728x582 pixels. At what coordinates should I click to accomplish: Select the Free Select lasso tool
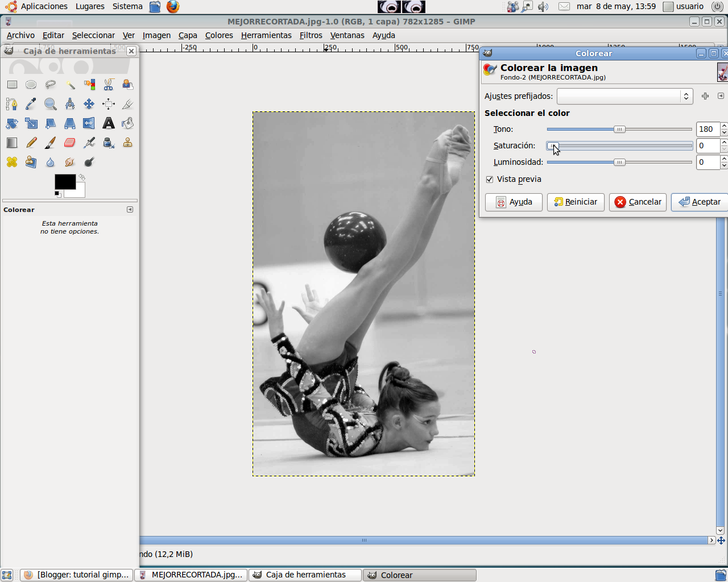tap(51, 85)
